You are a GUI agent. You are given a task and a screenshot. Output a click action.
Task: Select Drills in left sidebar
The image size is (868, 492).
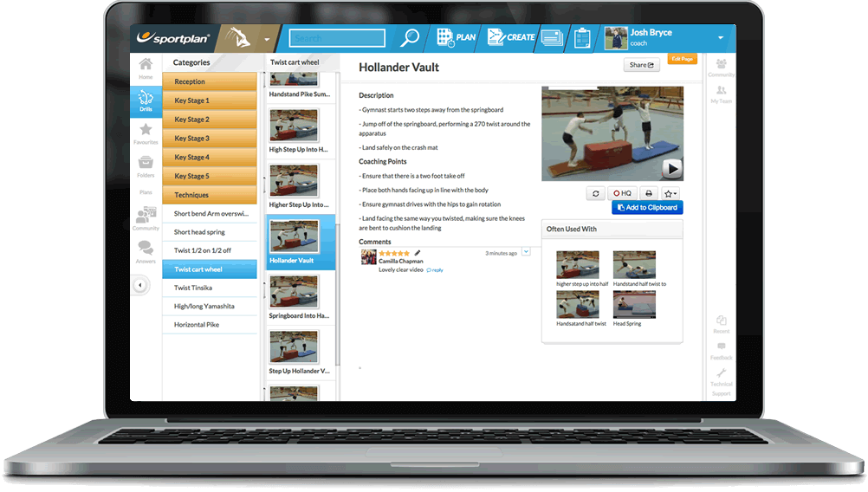146,100
